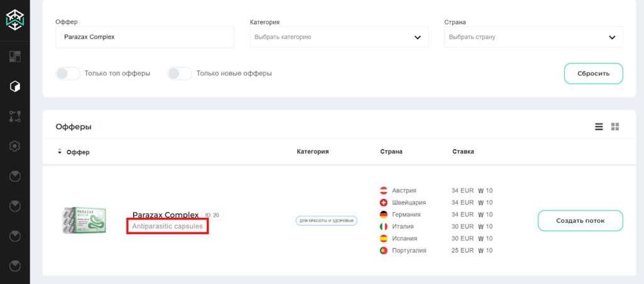Sort the table by Оффер column

tap(74, 152)
